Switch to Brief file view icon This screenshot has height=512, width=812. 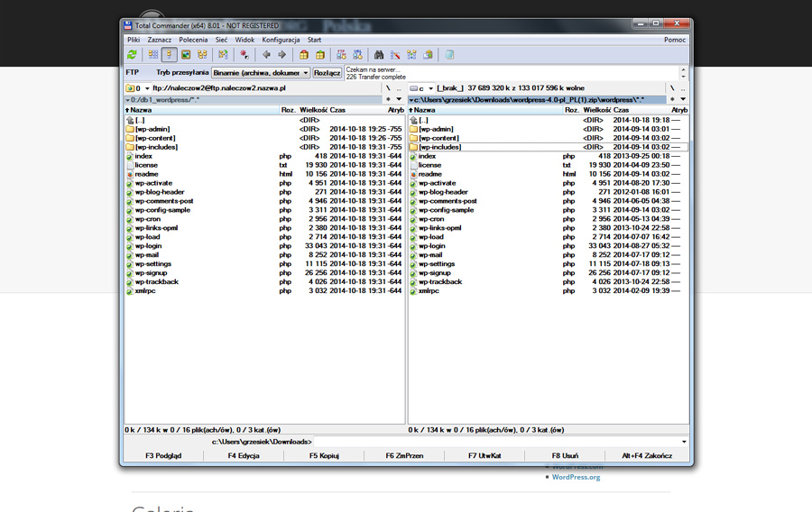(x=153, y=55)
